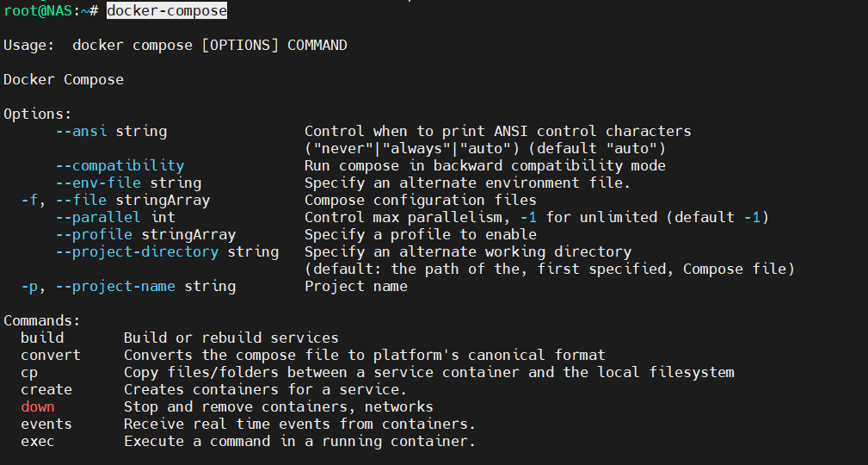Click the build command name

click(42, 338)
